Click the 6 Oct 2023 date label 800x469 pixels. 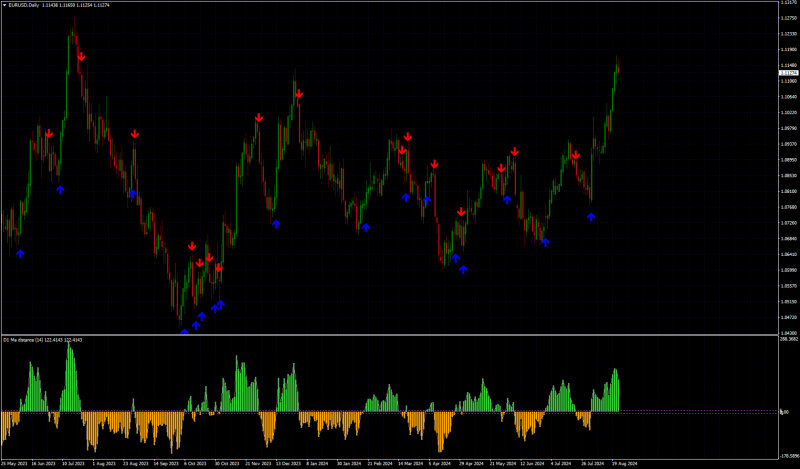195,464
